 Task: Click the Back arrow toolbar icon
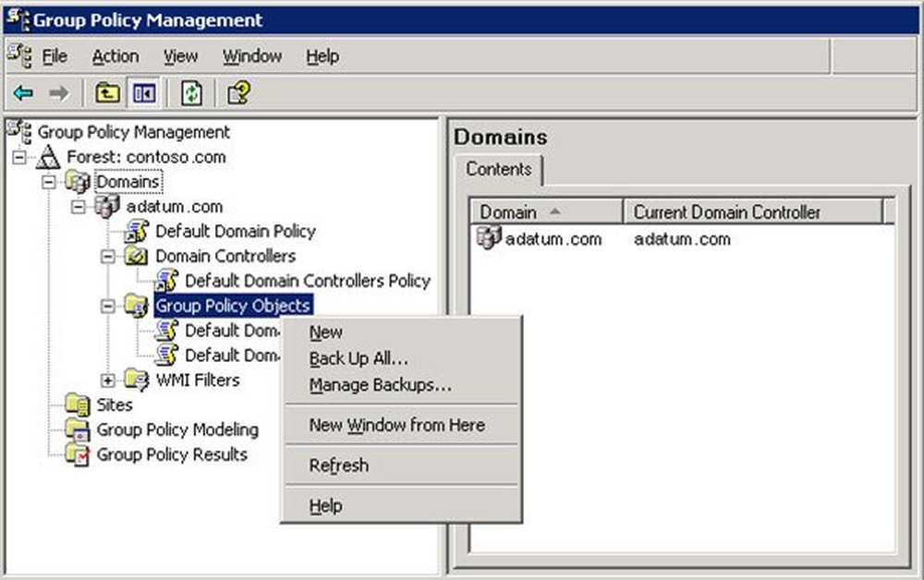coord(23,92)
